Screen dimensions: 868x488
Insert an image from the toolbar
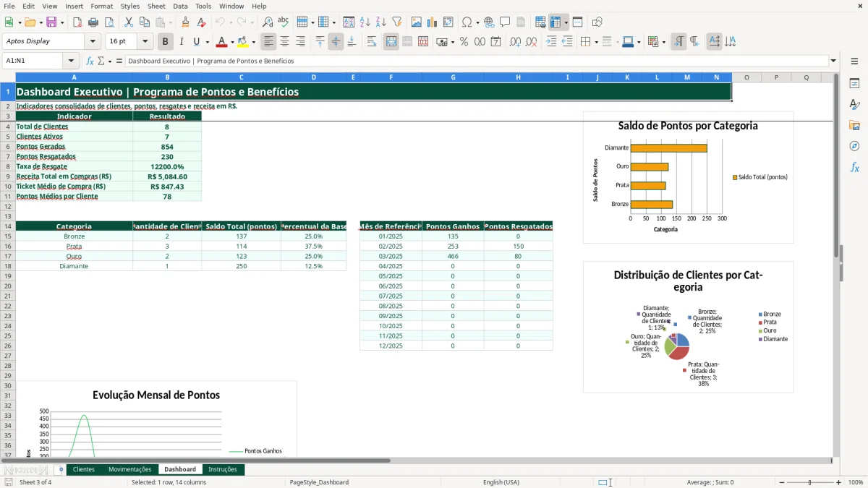point(417,22)
